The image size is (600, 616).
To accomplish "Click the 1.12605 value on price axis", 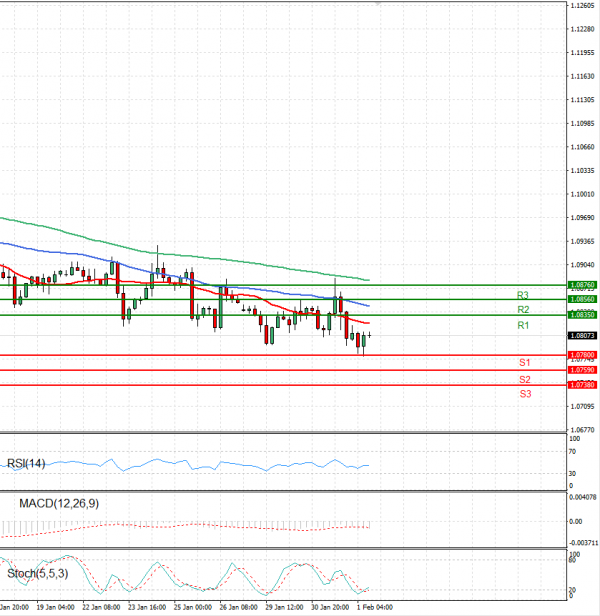I will pyautogui.click(x=582, y=6).
